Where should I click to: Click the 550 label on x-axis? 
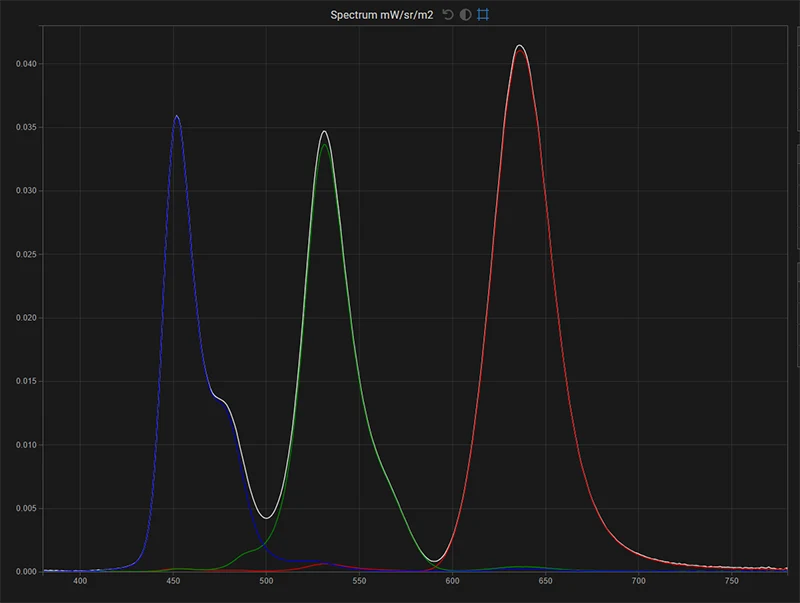pos(359,580)
